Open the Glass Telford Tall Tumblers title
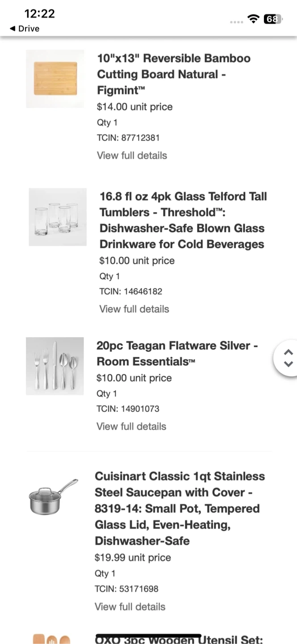This screenshot has height=644, width=297. 183,220
